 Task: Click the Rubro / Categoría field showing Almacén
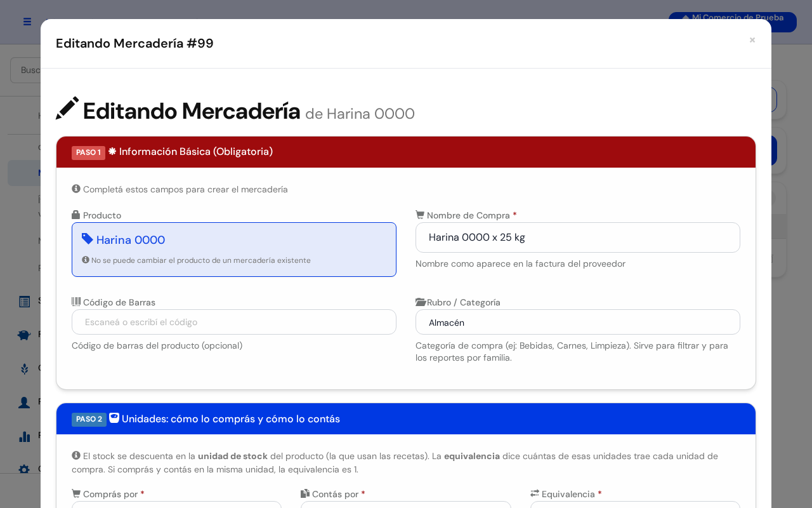click(578, 322)
